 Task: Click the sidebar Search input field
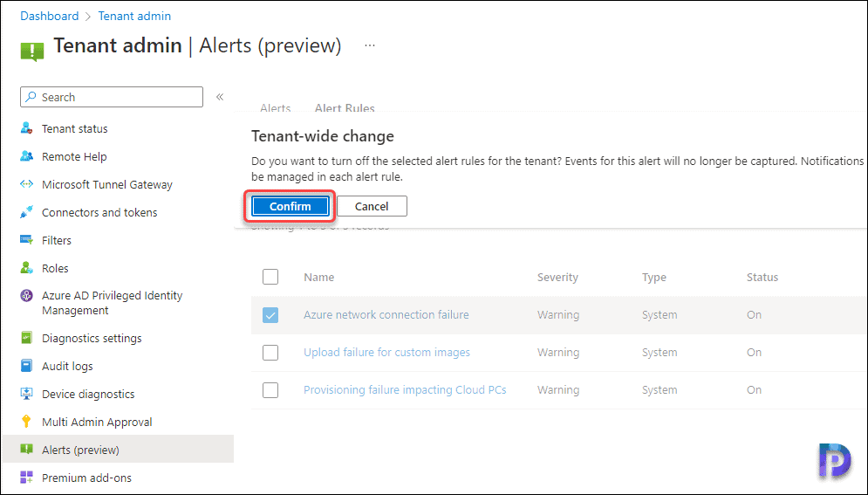coord(112,97)
